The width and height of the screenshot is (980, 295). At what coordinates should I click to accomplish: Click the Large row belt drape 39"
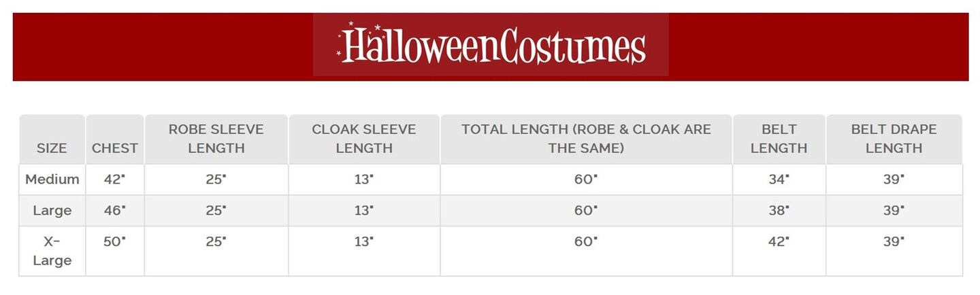pyautogui.click(x=894, y=211)
